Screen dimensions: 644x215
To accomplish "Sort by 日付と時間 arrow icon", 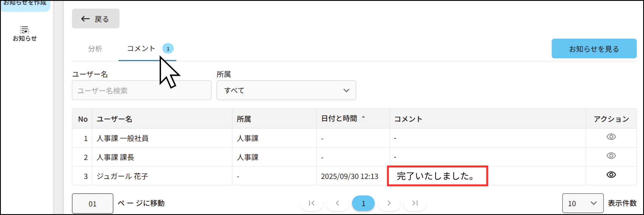I will point(363,117).
